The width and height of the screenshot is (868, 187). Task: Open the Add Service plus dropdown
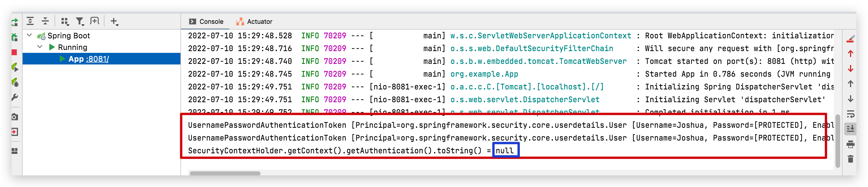click(114, 21)
